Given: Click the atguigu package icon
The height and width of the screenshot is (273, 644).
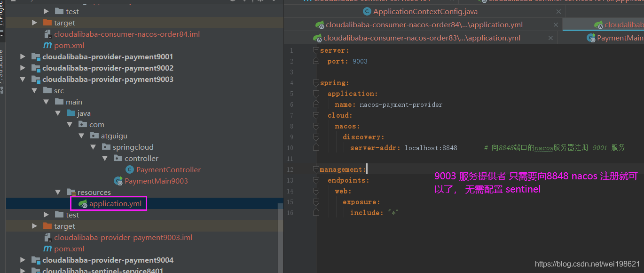Looking at the screenshot, I should pos(94,136).
